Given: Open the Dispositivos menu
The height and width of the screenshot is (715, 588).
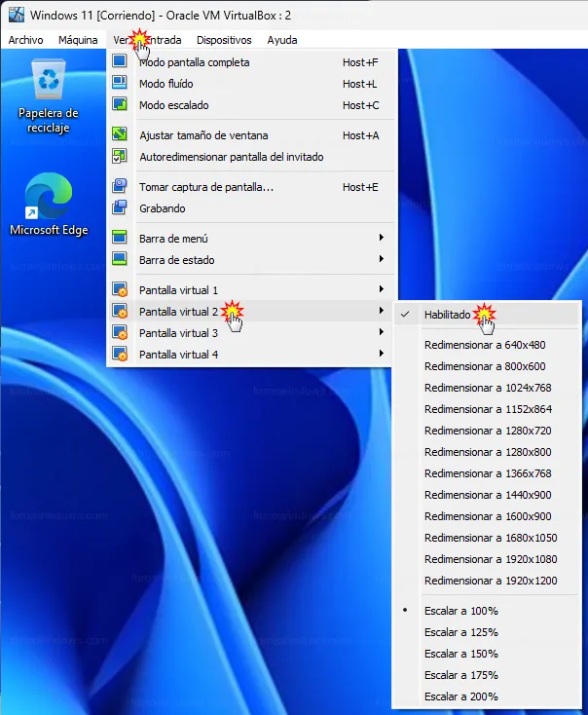Looking at the screenshot, I should pyautogui.click(x=224, y=40).
